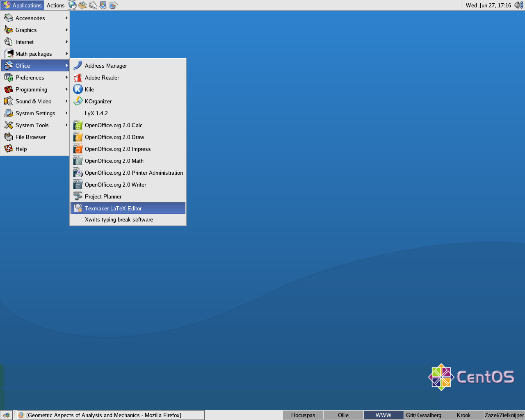Open Project Planner from Office submenu
The height and width of the screenshot is (420, 525).
pos(128,196)
